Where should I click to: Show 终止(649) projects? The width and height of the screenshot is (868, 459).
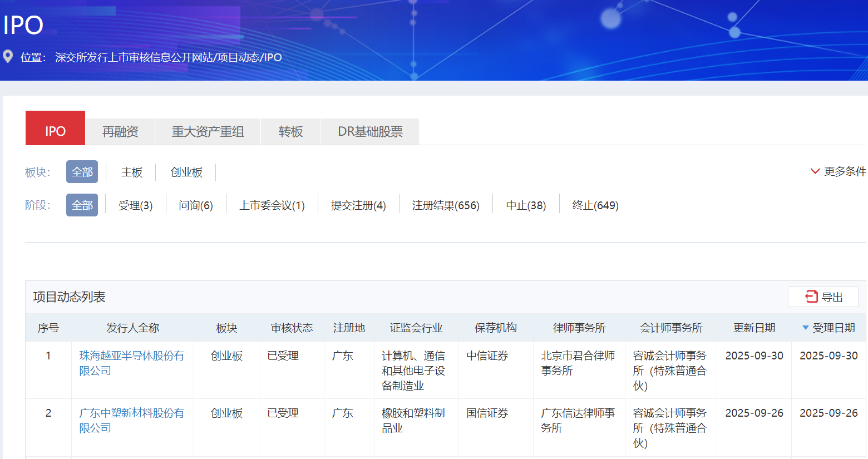pyautogui.click(x=595, y=205)
